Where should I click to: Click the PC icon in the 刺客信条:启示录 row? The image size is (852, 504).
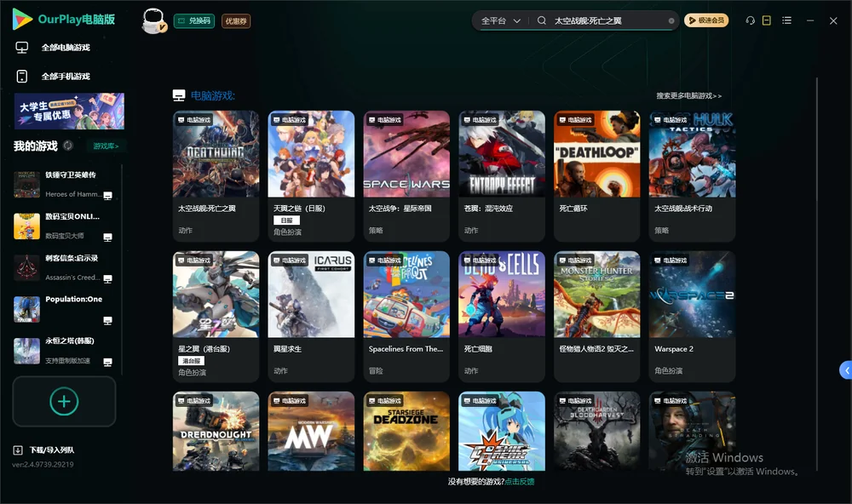click(107, 278)
